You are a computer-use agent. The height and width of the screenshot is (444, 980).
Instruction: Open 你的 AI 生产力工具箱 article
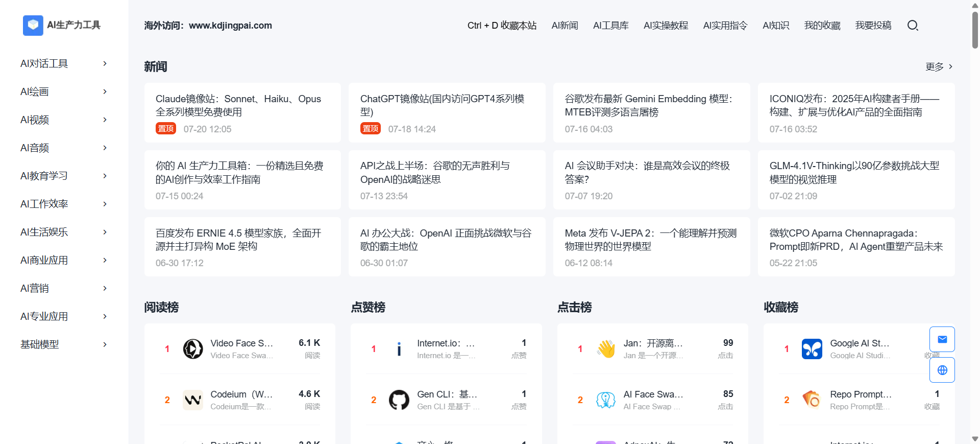tap(242, 180)
